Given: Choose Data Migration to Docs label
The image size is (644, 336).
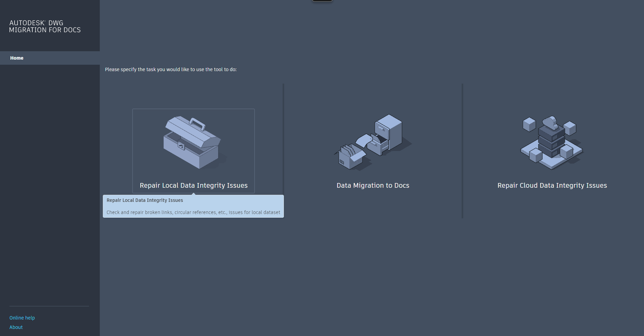Looking at the screenshot, I should point(373,185).
